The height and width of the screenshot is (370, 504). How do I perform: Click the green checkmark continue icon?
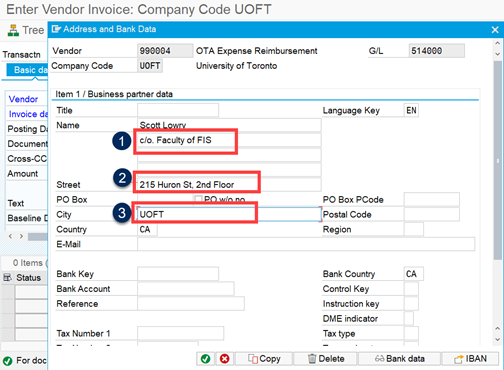pos(205,359)
